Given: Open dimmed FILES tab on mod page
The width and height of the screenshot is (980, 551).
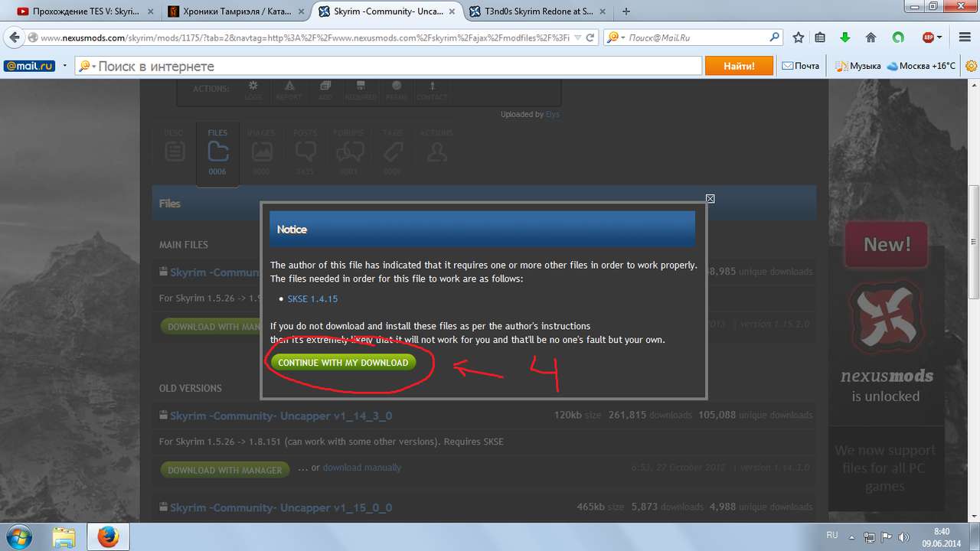Looking at the screenshot, I should 217,152.
